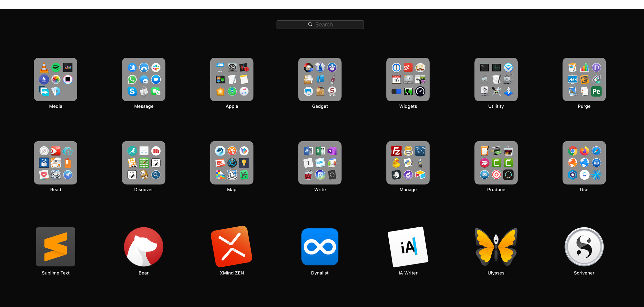
Task: Click the XMind ZEN label
Action: (232, 273)
